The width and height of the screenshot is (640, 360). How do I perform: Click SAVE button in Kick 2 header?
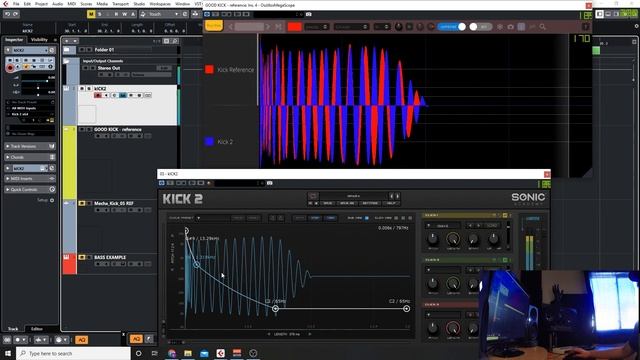[327, 203]
